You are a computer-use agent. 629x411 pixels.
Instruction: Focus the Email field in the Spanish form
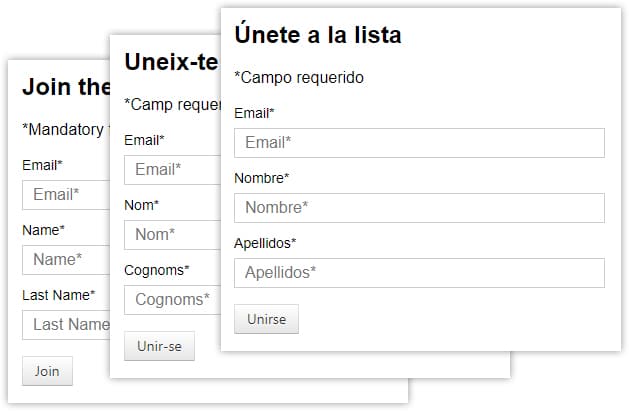click(419, 143)
